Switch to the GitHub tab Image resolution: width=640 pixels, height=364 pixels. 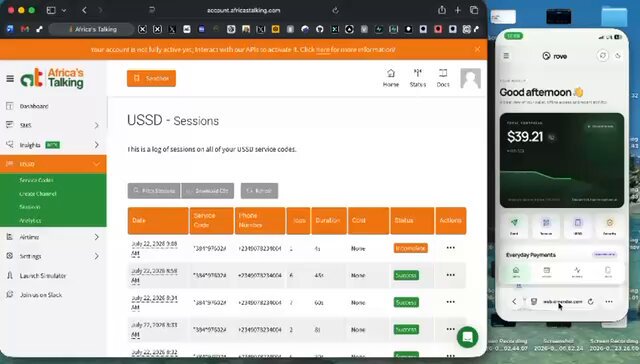(320, 29)
